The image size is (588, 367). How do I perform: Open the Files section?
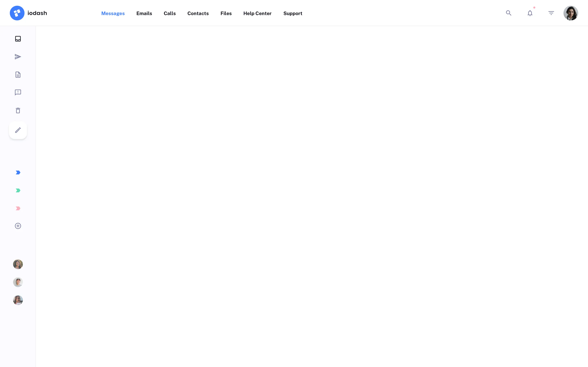pos(226,13)
